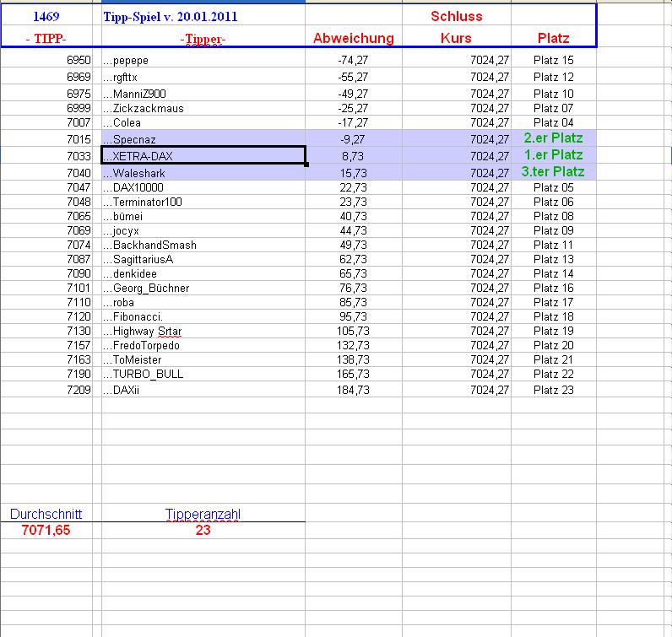Select deviation value 62,73

point(353,259)
